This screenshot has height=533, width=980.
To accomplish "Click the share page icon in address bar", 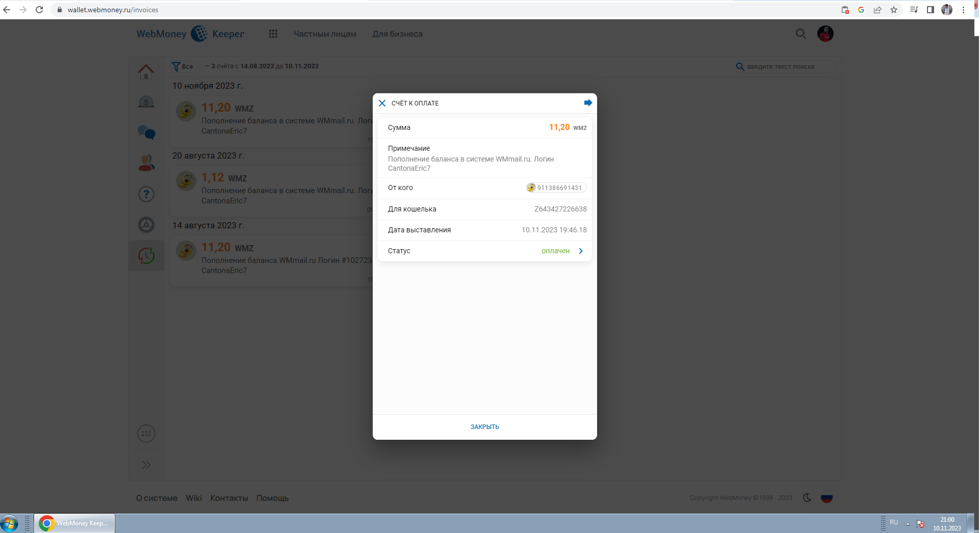I will click(x=878, y=10).
